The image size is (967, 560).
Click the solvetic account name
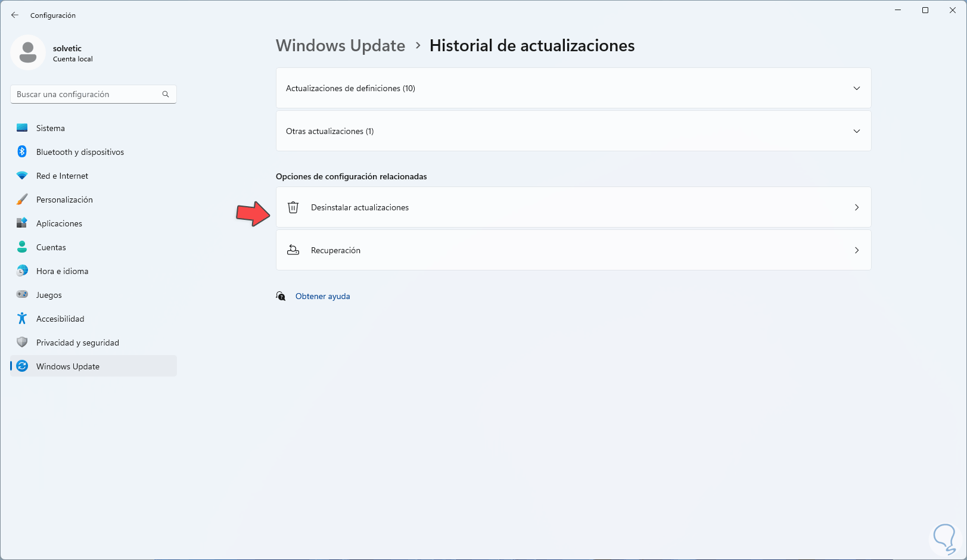tap(67, 48)
